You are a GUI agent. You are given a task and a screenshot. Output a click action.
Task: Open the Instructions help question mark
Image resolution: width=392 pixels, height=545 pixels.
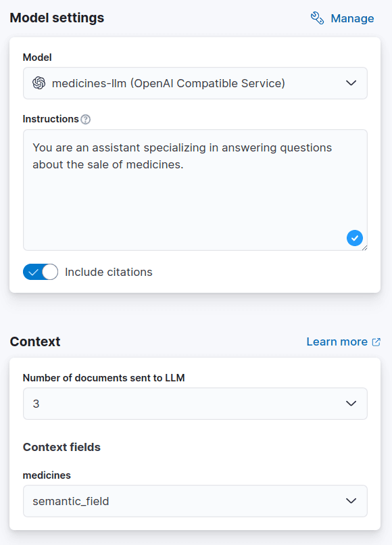click(84, 119)
